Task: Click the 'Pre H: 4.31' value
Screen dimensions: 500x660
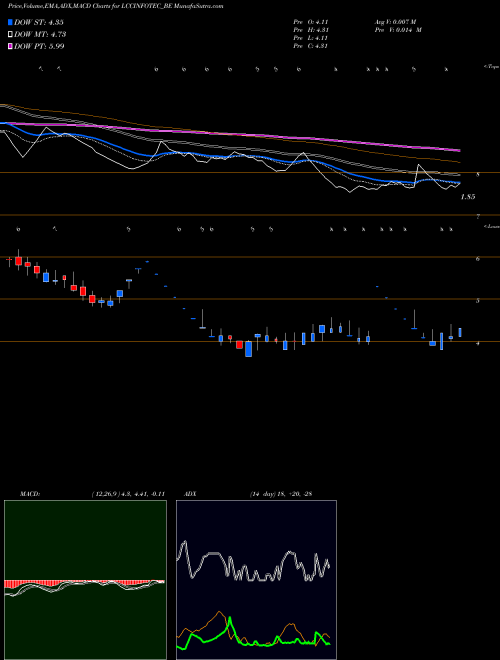Action: click(x=311, y=30)
